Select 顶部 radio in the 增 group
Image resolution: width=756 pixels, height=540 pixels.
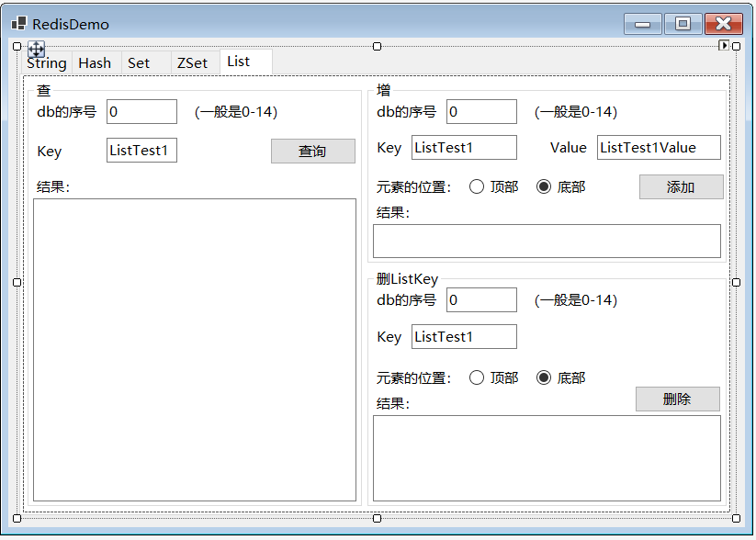point(493,186)
